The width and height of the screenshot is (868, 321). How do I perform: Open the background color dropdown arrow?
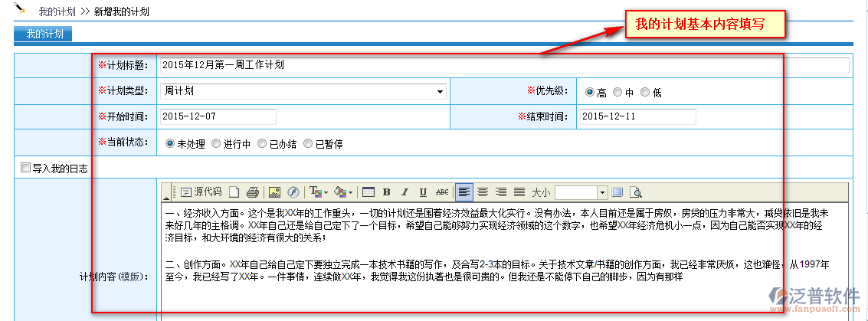pos(351,192)
